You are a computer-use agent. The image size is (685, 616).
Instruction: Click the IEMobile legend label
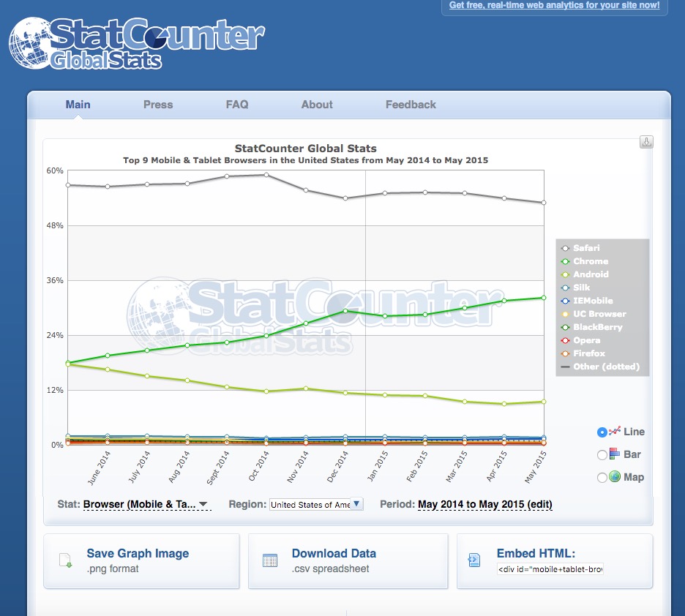[x=593, y=301]
